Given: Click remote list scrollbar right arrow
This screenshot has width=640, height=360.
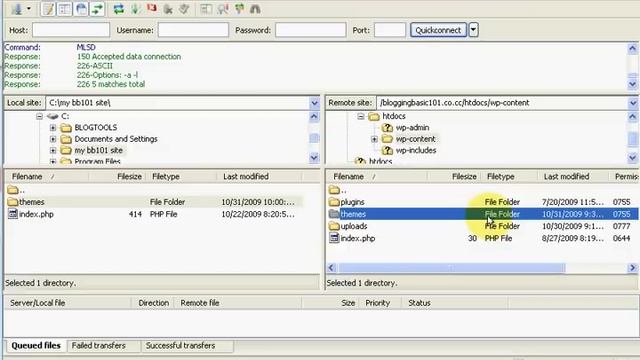Looking at the screenshot, I should click(633, 268).
